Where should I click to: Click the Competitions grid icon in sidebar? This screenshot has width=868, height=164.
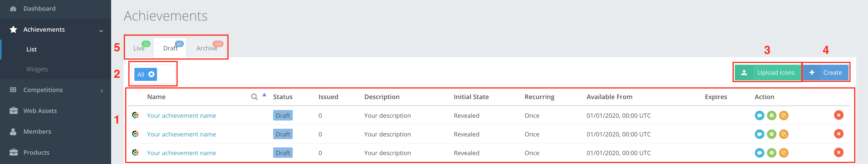click(13, 90)
